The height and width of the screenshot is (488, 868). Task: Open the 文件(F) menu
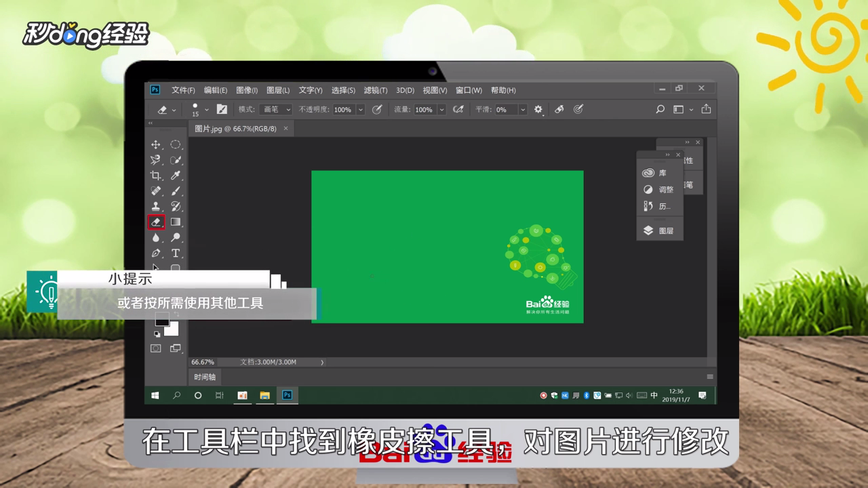pyautogui.click(x=183, y=90)
